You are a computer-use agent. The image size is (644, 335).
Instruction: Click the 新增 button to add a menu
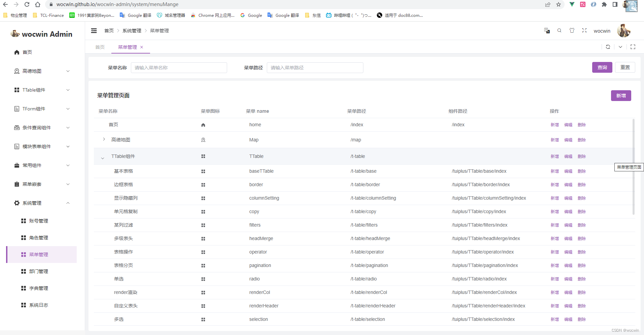(621, 96)
